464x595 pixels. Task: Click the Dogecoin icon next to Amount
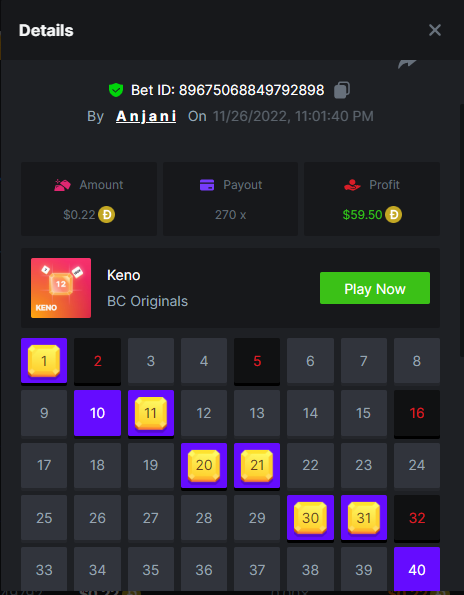(x=107, y=215)
